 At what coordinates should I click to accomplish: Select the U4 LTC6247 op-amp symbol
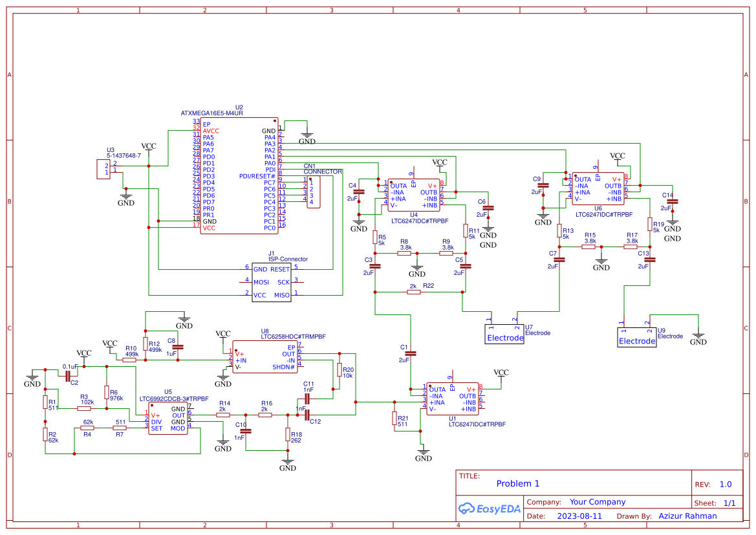[x=414, y=194]
